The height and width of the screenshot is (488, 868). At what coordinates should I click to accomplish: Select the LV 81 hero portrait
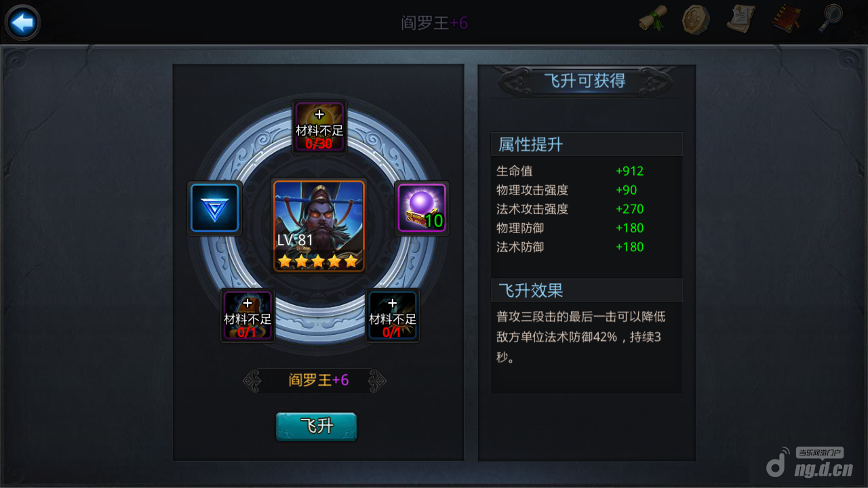pos(319,226)
